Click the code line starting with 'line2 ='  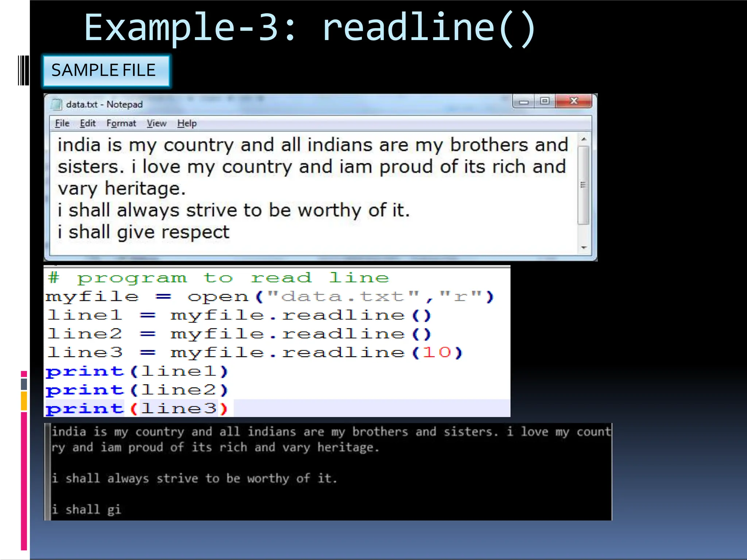[x=239, y=334]
